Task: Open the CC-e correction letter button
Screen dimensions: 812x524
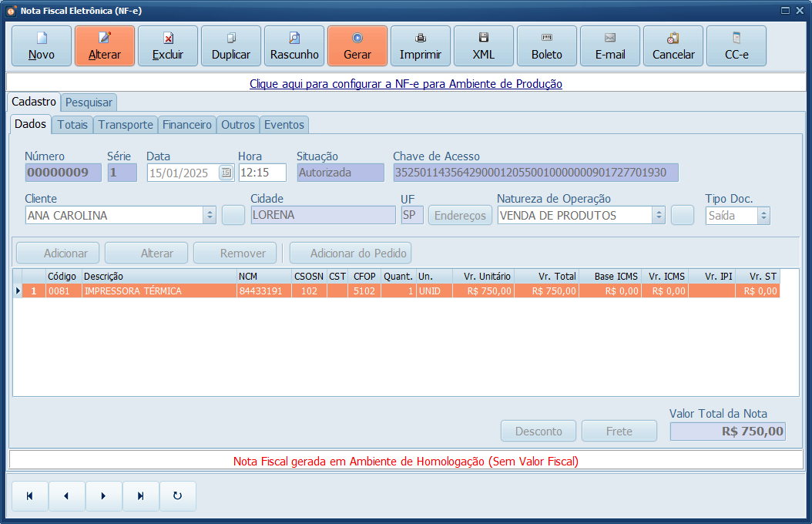Action: click(737, 46)
